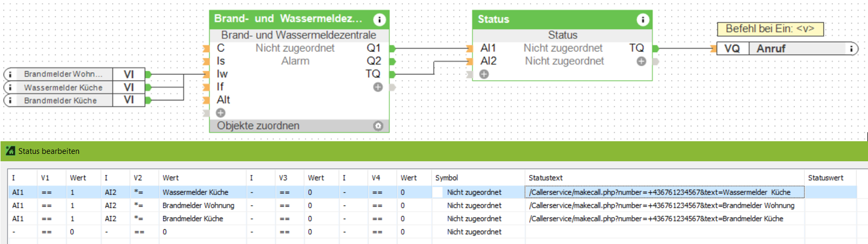Click the Q1 output connector of Brand block
Viewport: 868px width, 244px height.
click(x=392, y=48)
